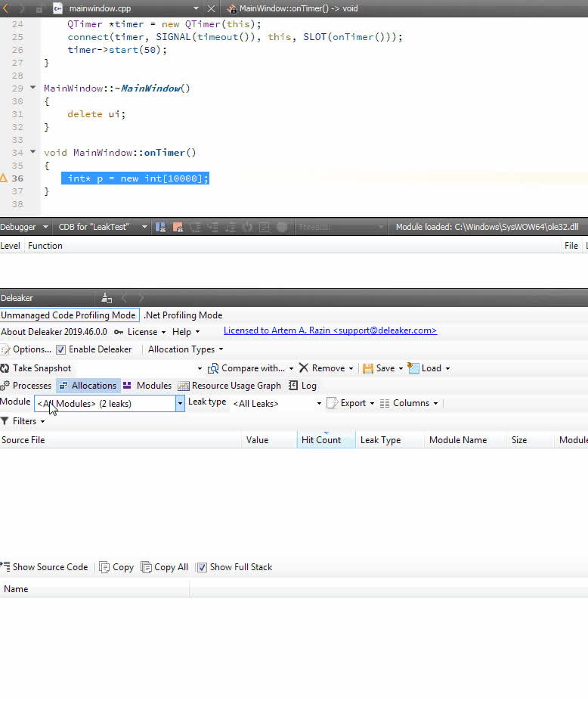The image size is (588, 701).
Task: Switch to the Modules tab
Action: (147, 386)
